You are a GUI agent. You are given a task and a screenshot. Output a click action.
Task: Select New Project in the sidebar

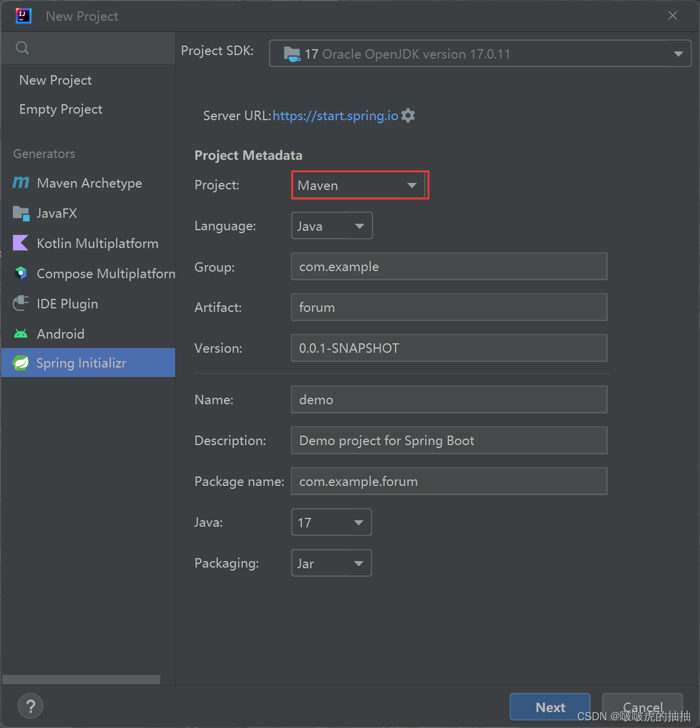(88, 80)
